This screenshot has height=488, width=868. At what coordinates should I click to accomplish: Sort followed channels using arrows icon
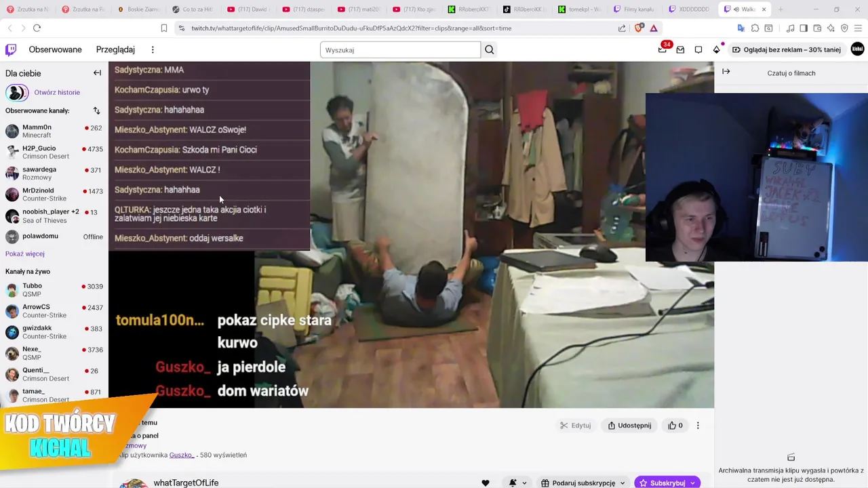click(x=96, y=110)
